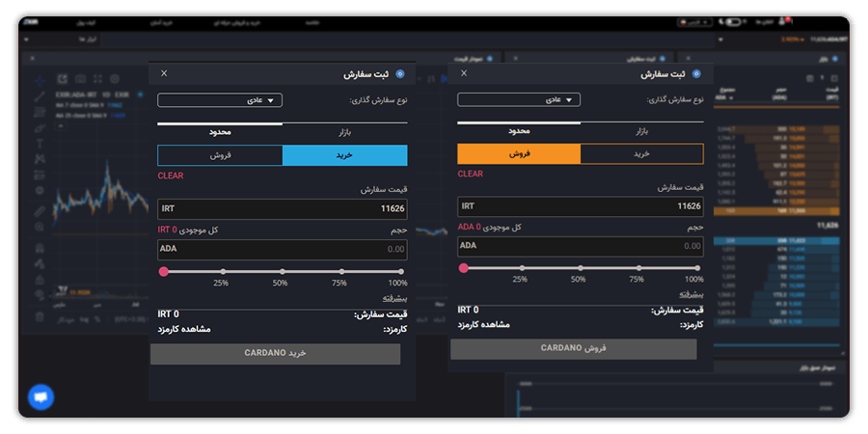Image resolution: width=868 pixels, height=434 pixels.
Task: Toggle to فروش in the blue buy dialog
Action: (x=220, y=155)
